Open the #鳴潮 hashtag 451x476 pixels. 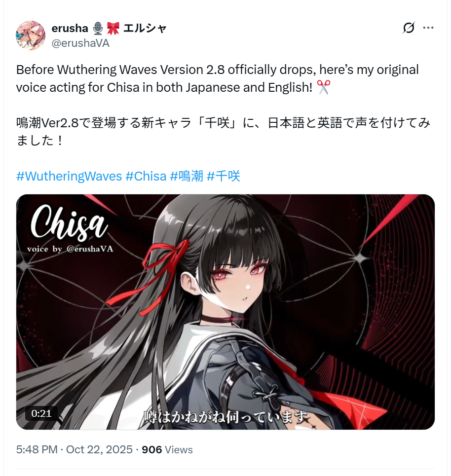pyautogui.click(x=187, y=176)
